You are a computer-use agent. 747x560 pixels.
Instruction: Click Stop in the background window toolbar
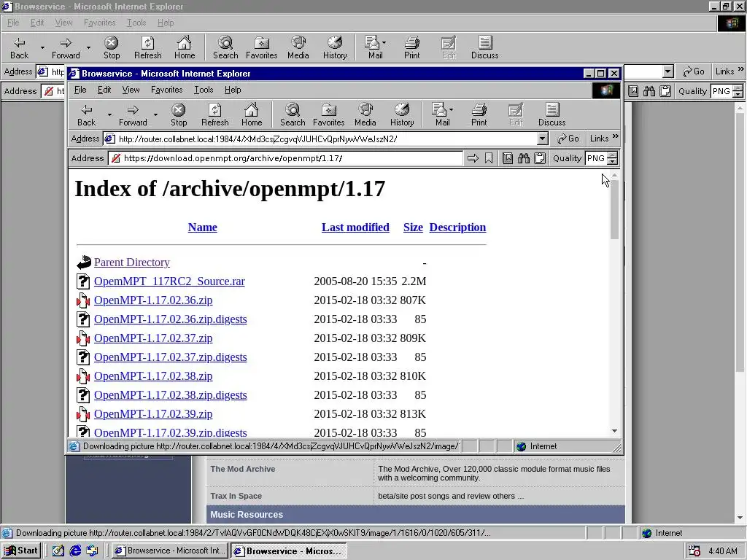pos(112,48)
